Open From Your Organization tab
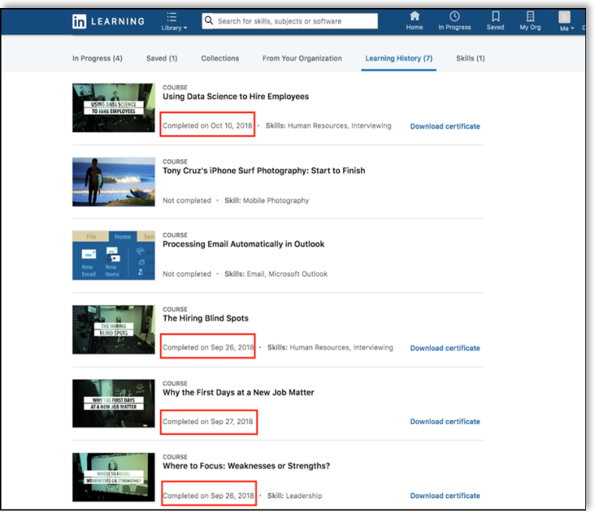The image size is (595, 512). (x=302, y=58)
